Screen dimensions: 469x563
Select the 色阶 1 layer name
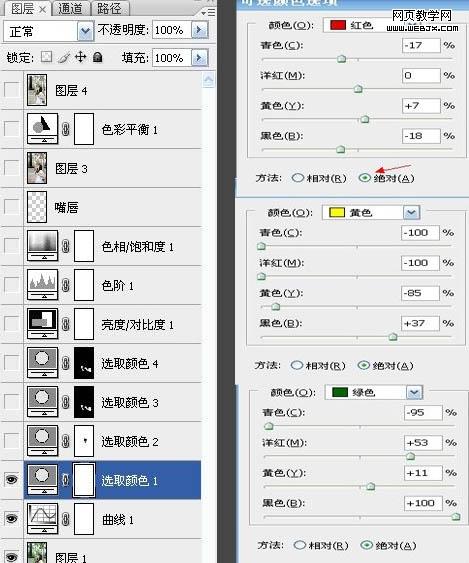118,286
